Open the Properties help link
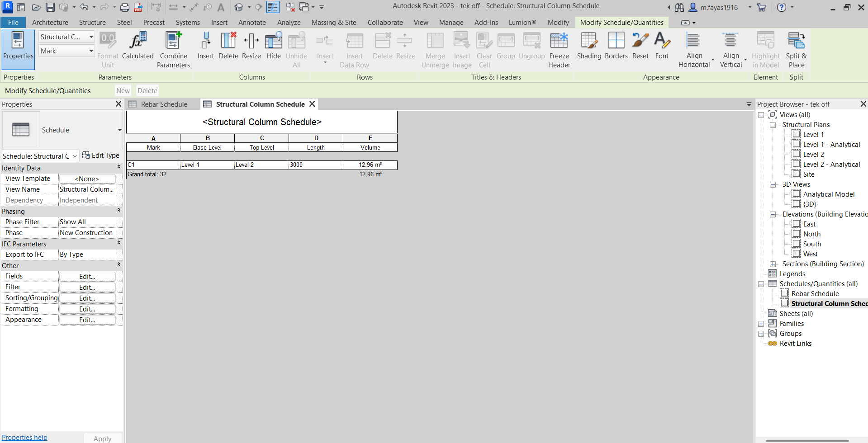868x443 pixels. point(24,437)
